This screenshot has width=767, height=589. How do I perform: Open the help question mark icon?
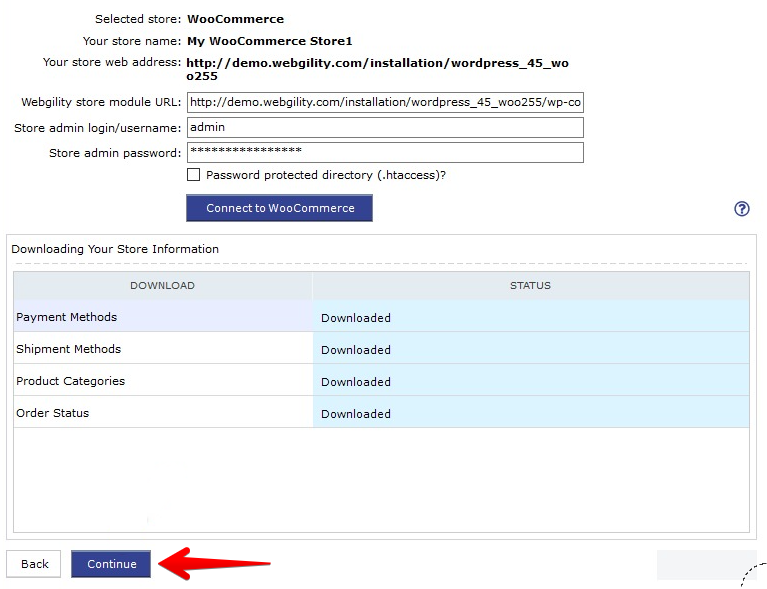click(x=742, y=209)
